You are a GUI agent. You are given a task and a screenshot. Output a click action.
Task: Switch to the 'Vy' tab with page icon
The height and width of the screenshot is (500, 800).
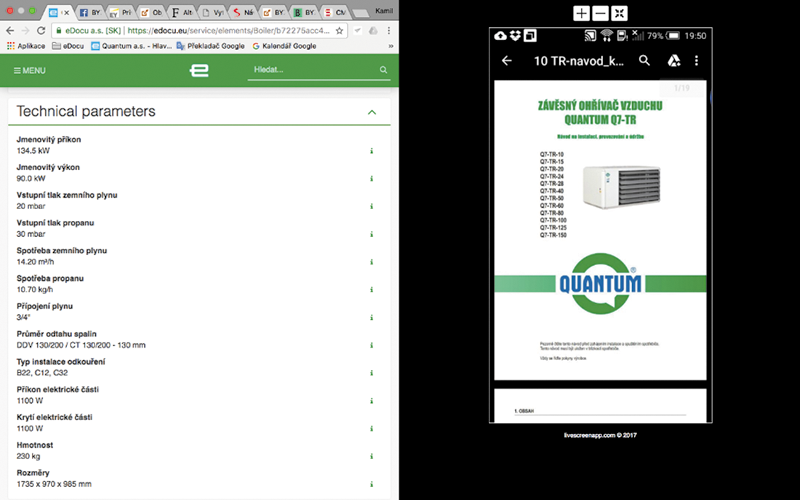point(213,12)
